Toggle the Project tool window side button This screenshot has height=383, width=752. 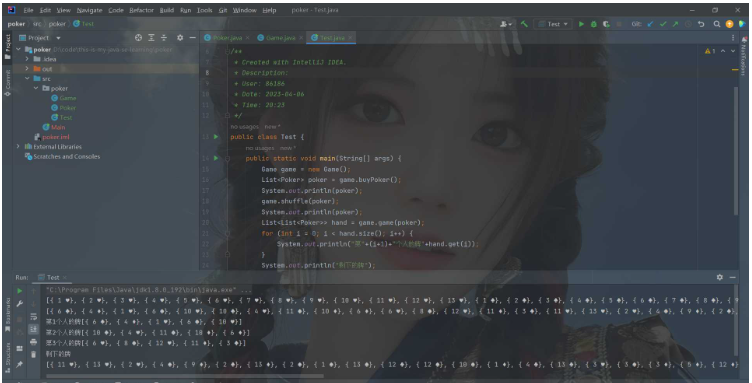click(7, 46)
